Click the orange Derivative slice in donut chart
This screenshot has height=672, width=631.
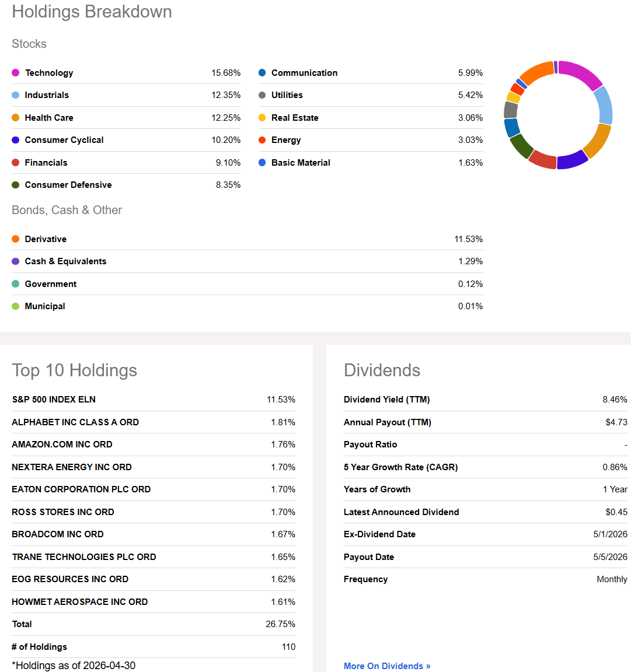pyautogui.click(x=538, y=72)
